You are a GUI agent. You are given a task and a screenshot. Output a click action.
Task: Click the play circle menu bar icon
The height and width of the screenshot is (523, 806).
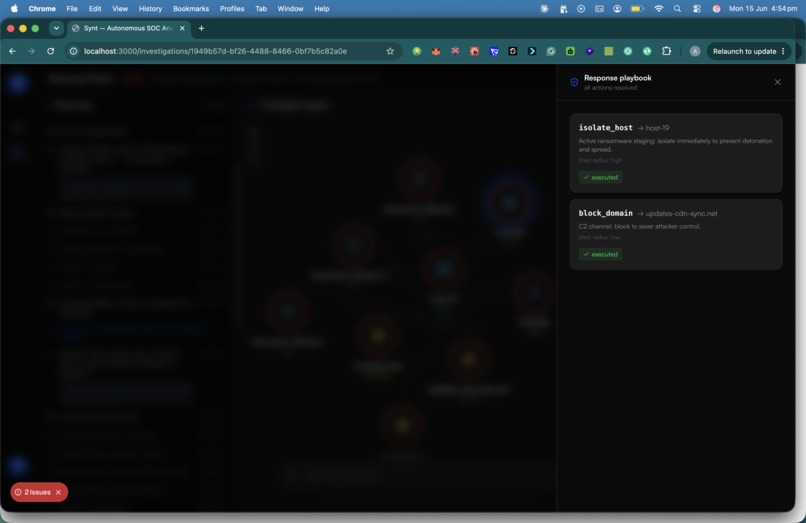[581, 9]
